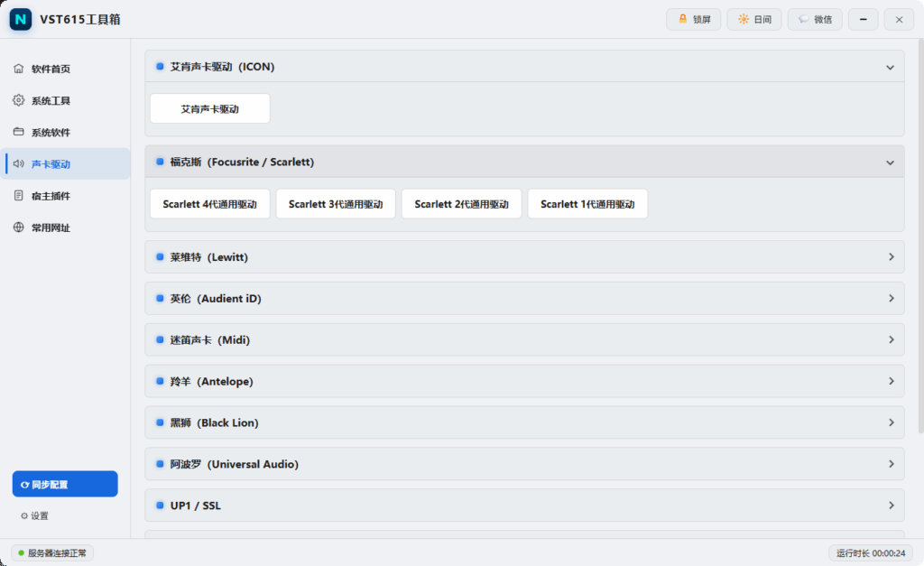924x566 pixels.
Task: Click the speaker icon beside 声卡驱动
Action: (x=19, y=164)
